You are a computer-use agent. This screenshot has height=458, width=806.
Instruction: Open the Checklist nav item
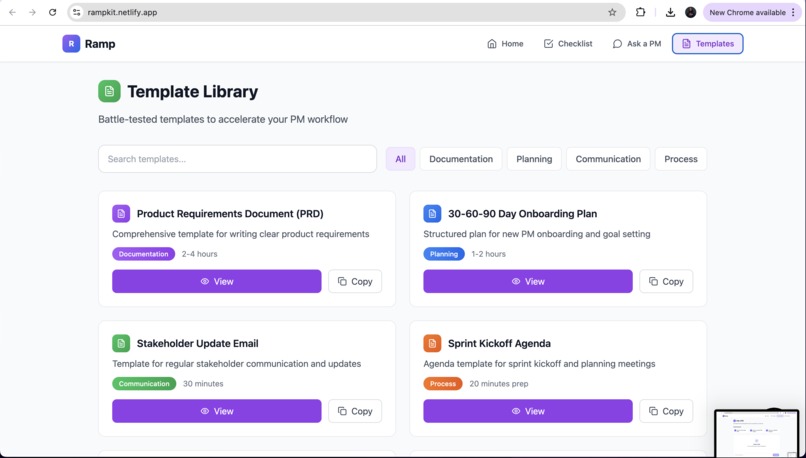[x=568, y=44]
